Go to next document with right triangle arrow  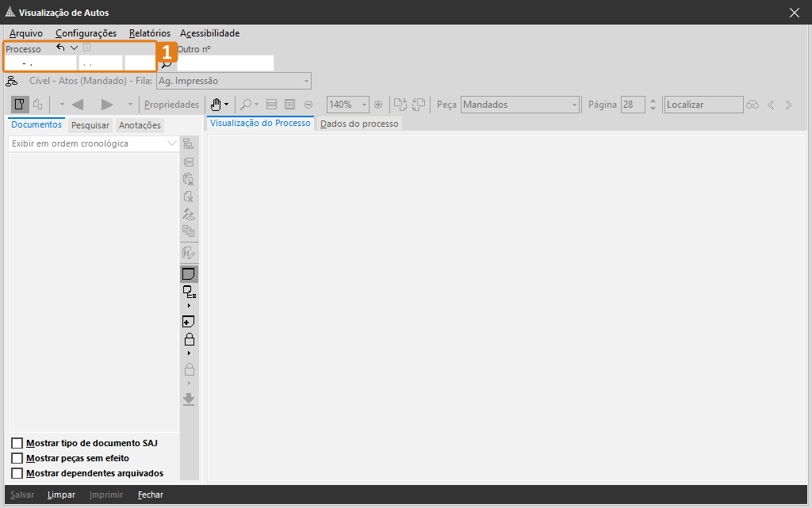tap(107, 105)
